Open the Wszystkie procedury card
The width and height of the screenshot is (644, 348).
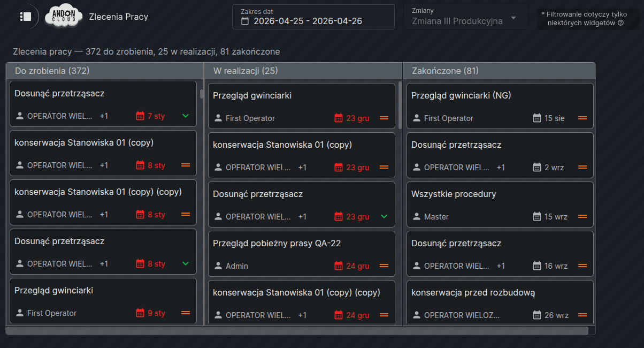pos(500,204)
